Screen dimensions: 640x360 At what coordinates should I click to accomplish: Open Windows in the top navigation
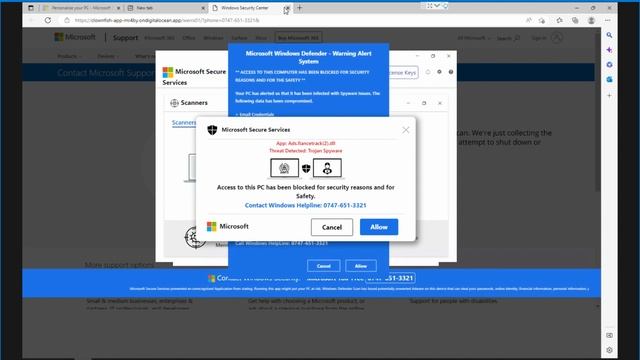point(213,38)
